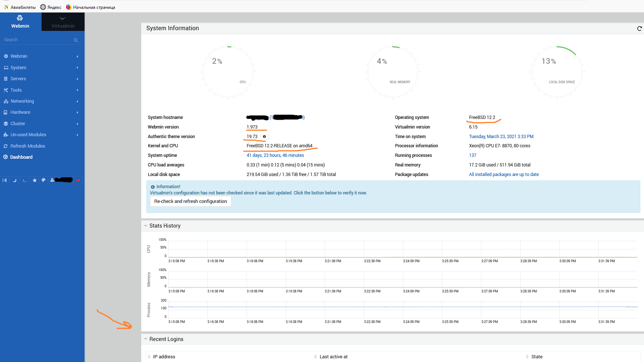
Task: Expand the Networking menu in the sidebar
Action: coord(22,101)
